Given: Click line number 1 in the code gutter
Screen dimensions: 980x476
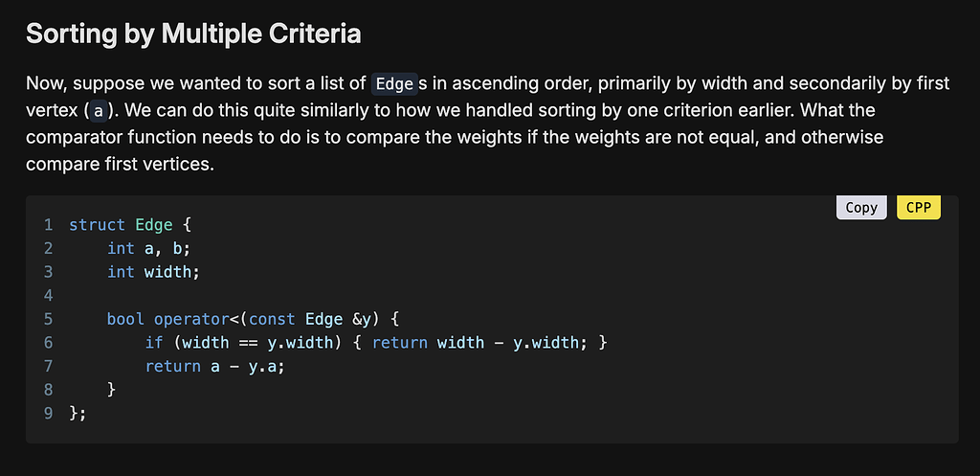Looking at the screenshot, I should pos(48,225).
